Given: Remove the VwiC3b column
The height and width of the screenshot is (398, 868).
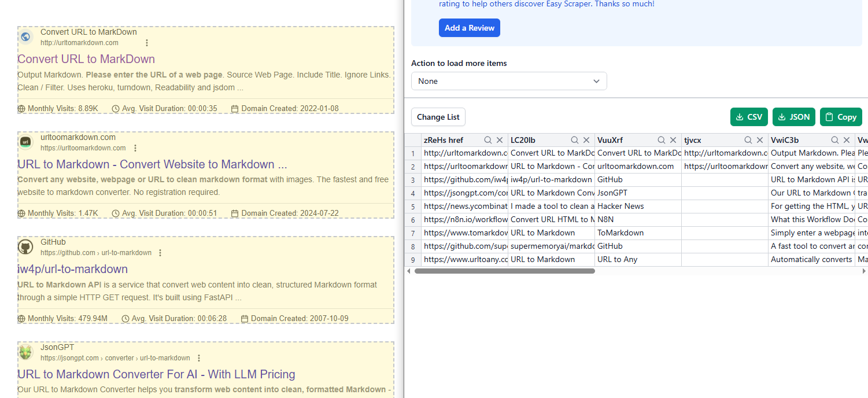Looking at the screenshot, I should (847, 140).
